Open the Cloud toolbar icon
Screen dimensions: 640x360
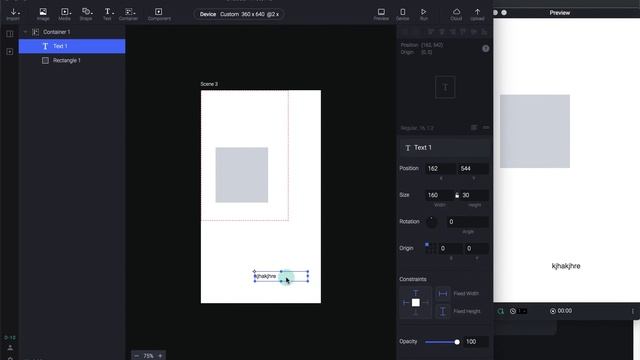[x=456, y=14]
